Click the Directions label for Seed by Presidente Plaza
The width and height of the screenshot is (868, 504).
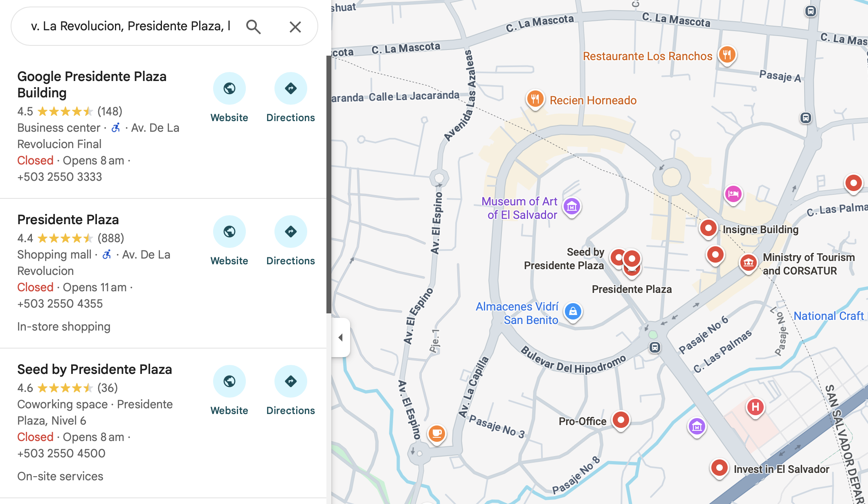pyautogui.click(x=290, y=411)
